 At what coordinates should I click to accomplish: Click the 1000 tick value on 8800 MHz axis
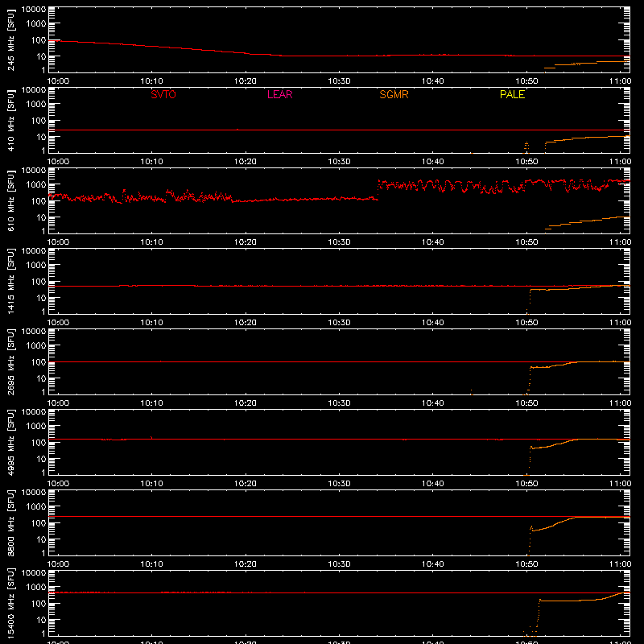[36, 507]
